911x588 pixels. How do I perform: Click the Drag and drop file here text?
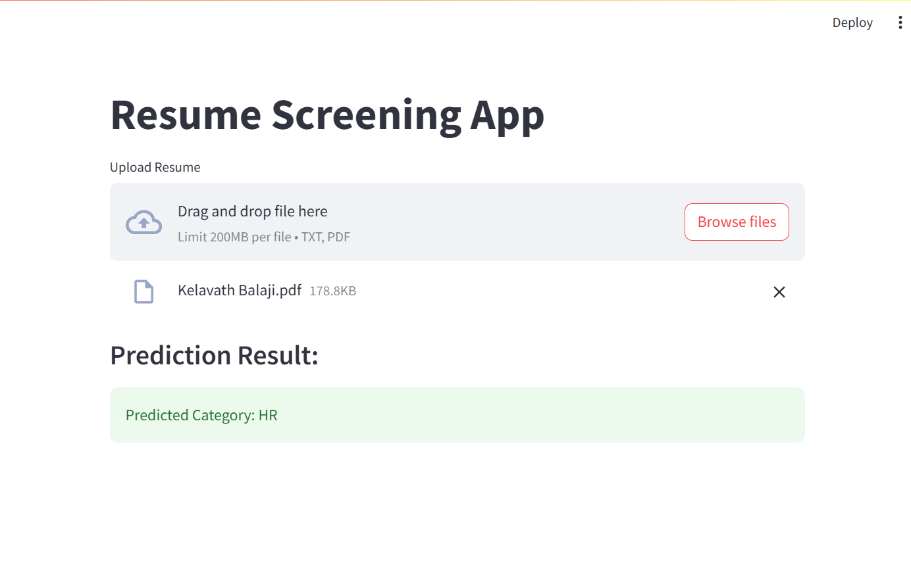coord(253,211)
